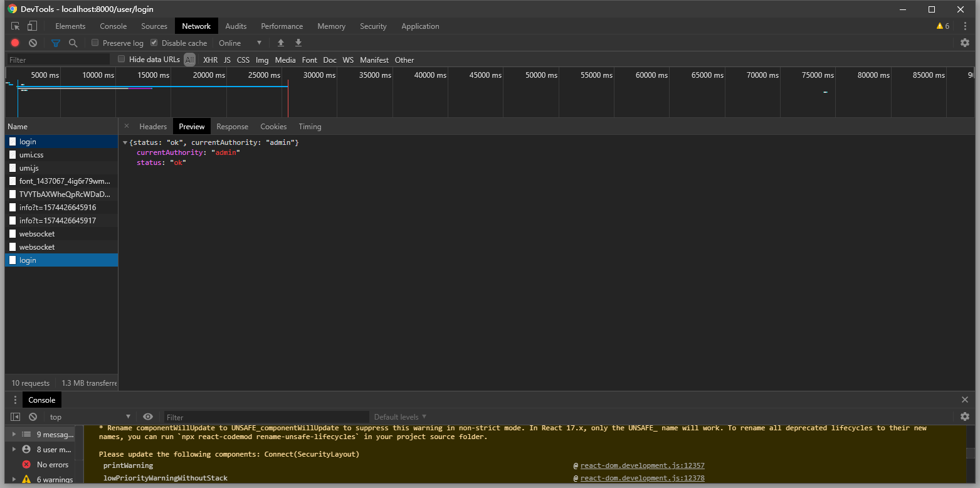Screen dimensions: 980x488
Task: Click the network Filter input beside Hide data URLs
Action: (x=59, y=60)
